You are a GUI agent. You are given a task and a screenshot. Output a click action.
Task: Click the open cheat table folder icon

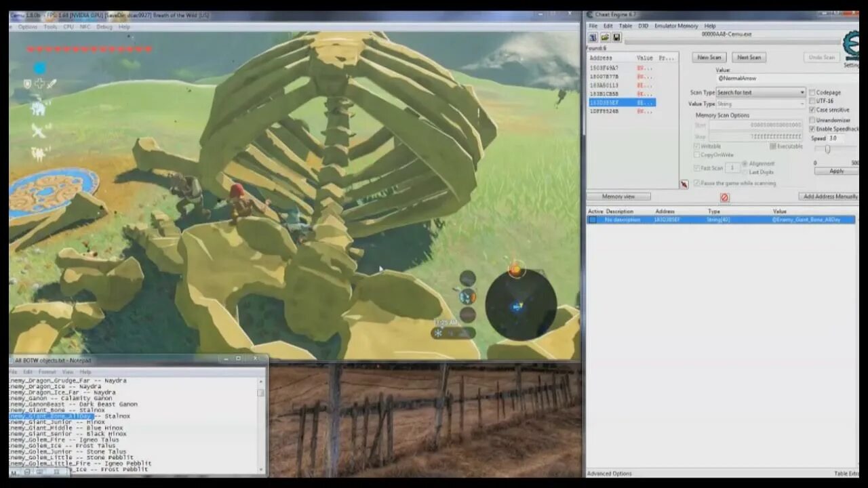click(x=604, y=38)
